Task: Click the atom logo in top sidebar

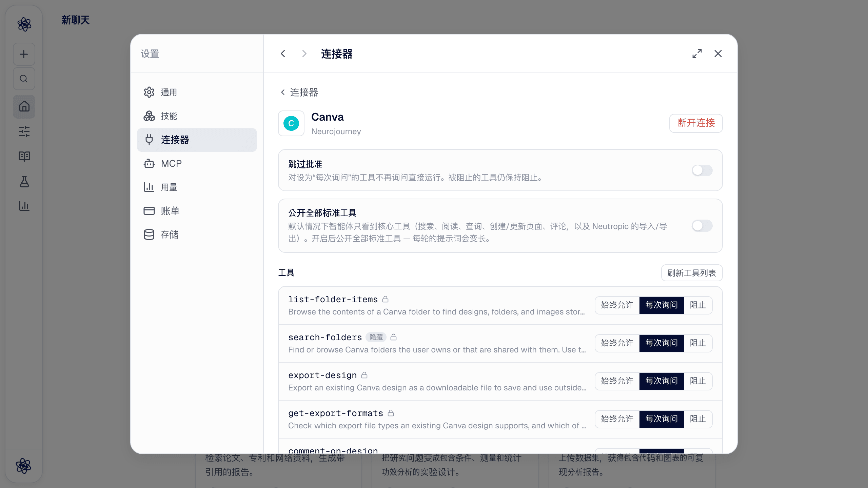Action: 24,24
